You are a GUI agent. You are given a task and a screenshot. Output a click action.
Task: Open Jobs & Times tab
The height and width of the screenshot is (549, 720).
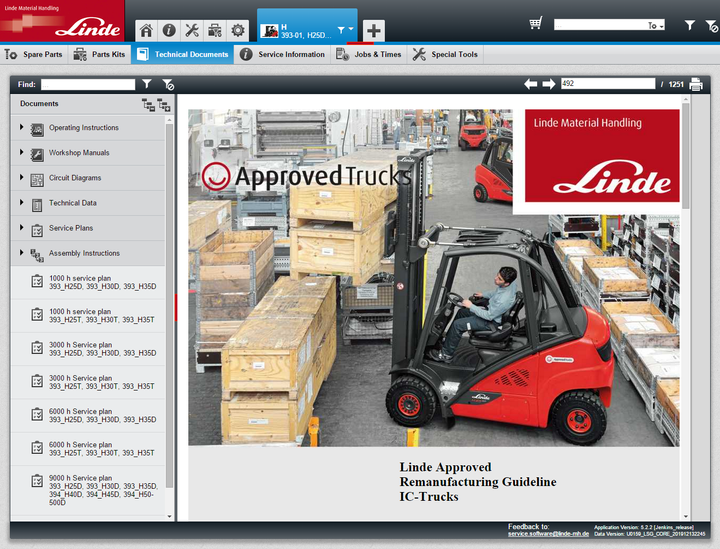(x=369, y=54)
